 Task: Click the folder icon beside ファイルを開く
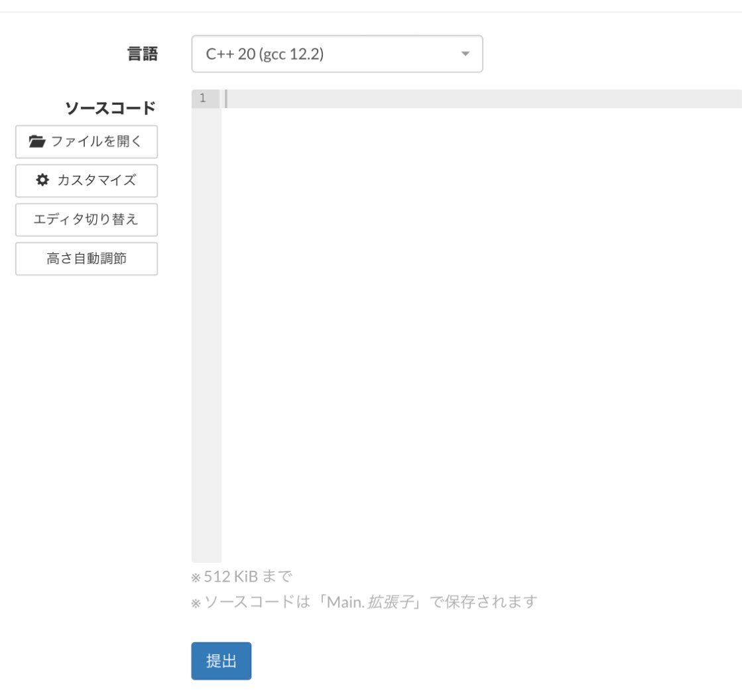pos(36,141)
